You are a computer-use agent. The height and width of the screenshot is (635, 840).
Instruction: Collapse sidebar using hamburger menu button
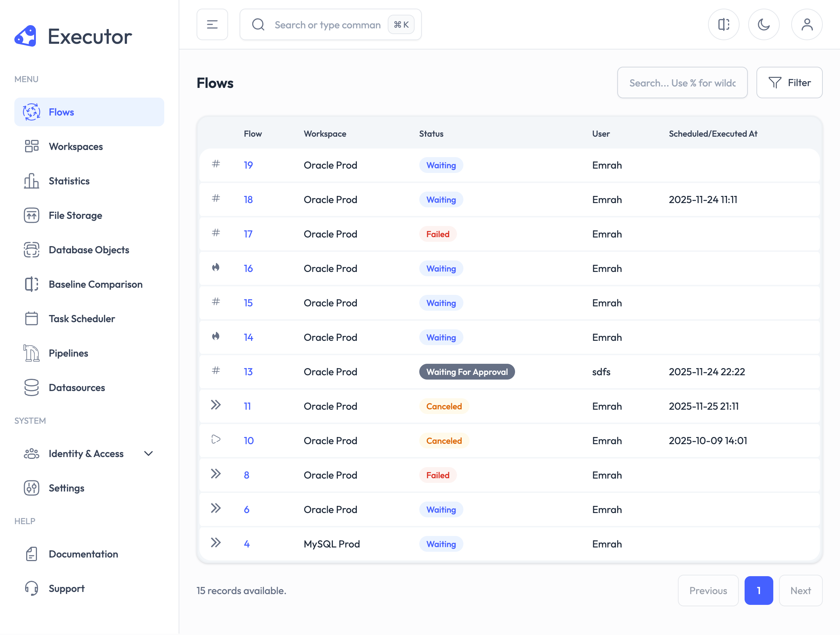212,25
